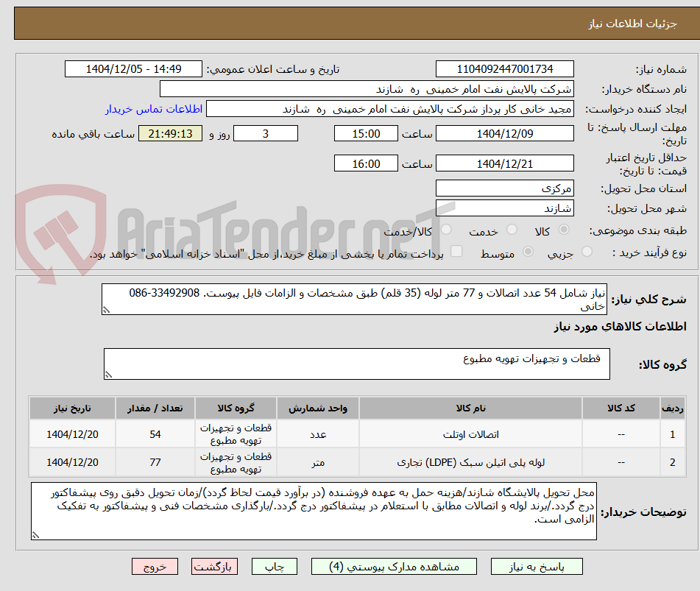Click the اطلاعات کالاهای مورد نیاز heading
Screen dimensions: 700x591
(620, 327)
